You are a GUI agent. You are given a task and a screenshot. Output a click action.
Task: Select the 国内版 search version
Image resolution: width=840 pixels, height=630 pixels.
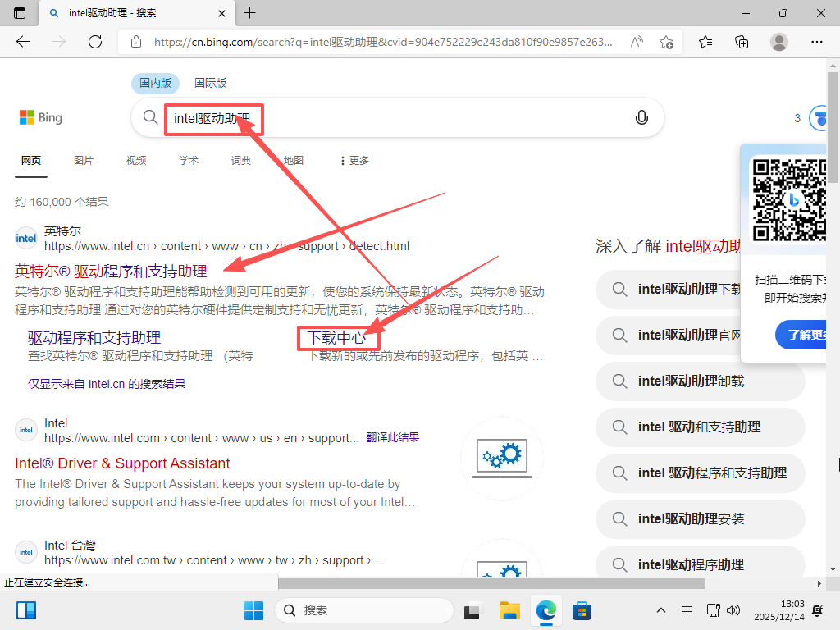[155, 83]
